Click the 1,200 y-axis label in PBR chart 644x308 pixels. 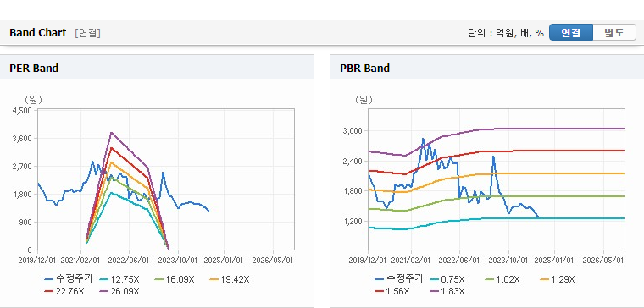[353, 221]
